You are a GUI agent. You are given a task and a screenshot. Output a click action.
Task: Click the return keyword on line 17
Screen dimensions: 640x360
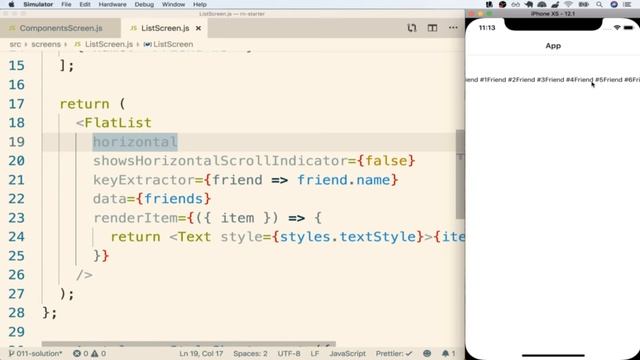84,104
